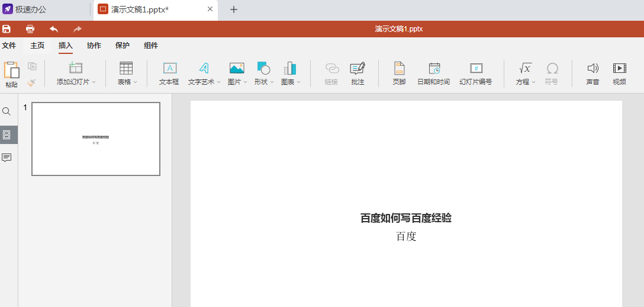
Task: Show the slide thumbnails panel icon
Action: [7, 135]
